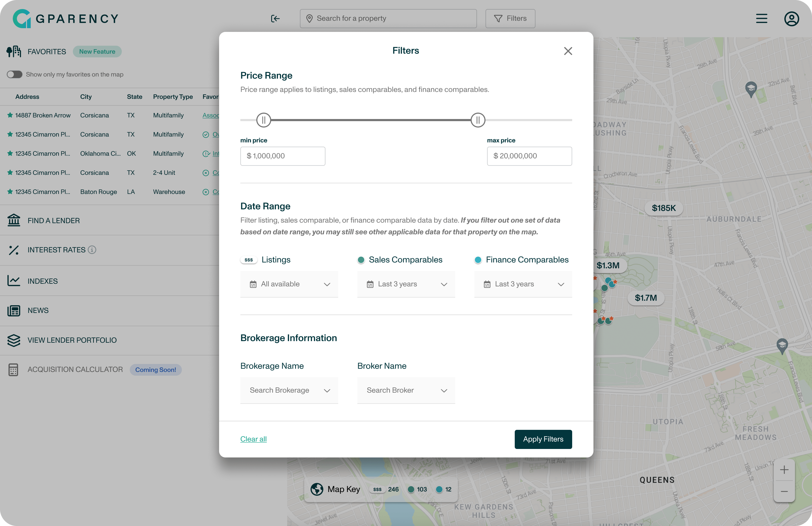Click the Apply Filters button
This screenshot has height=526, width=812.
[543, 439]
